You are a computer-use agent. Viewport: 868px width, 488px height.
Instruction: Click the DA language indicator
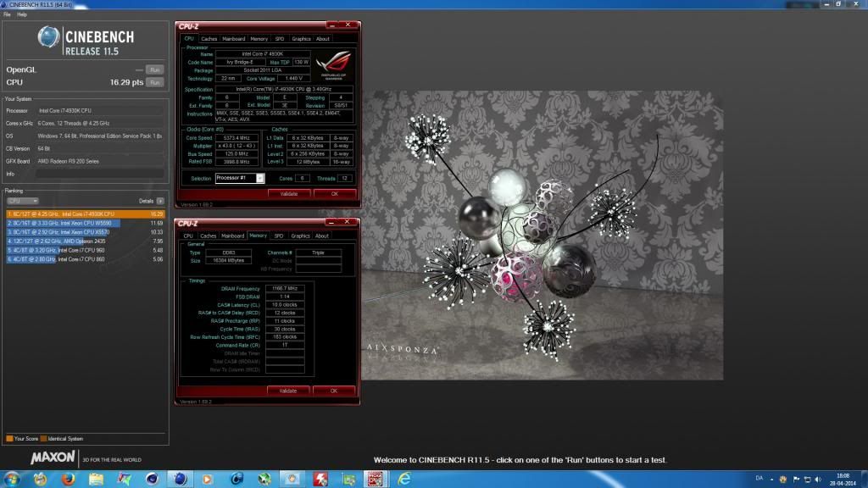(x=759, y=478)
